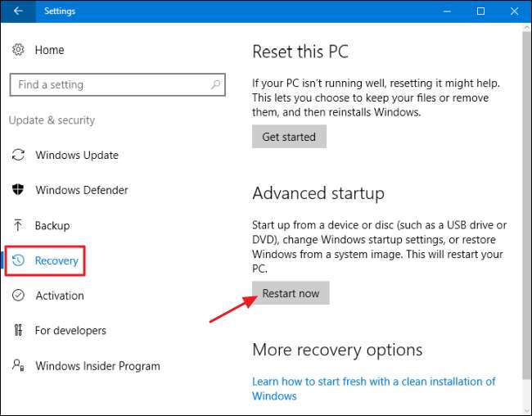Click the Activation checkmark circle icon

(x=18, y=296)
